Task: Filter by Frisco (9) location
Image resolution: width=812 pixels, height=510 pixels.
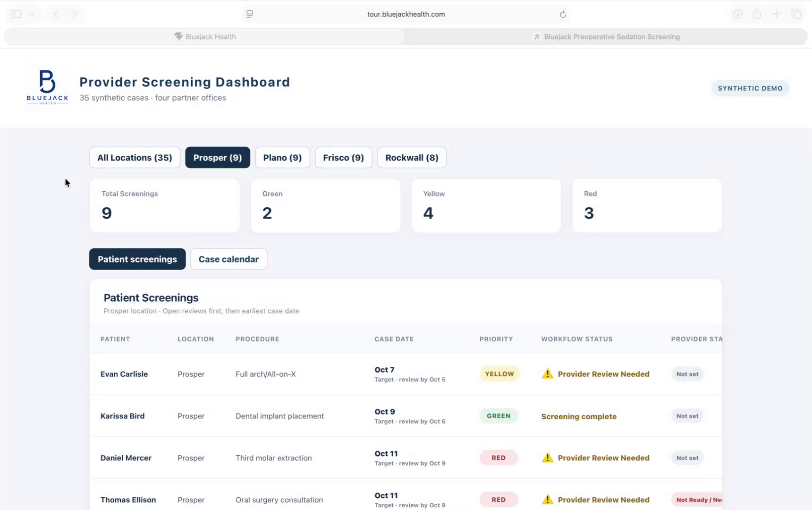Action: tap(343, 158)
